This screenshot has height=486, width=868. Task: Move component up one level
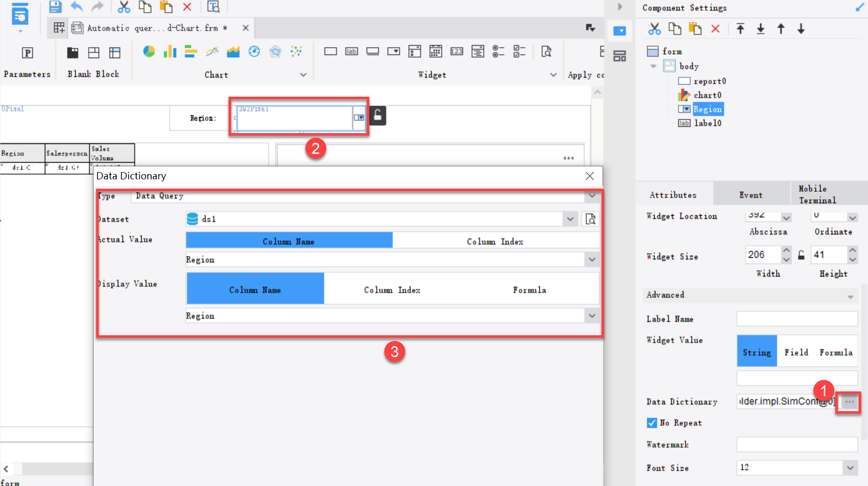click(781, 29)
